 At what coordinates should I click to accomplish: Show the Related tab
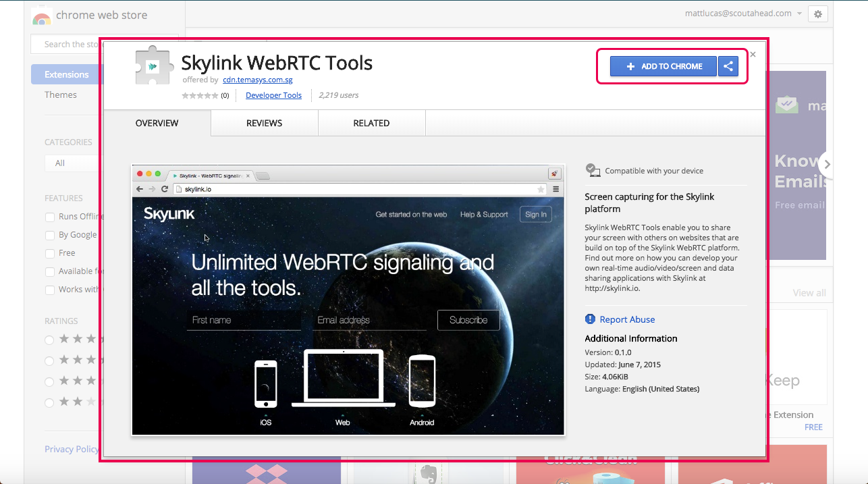click(x=372, y=124)
